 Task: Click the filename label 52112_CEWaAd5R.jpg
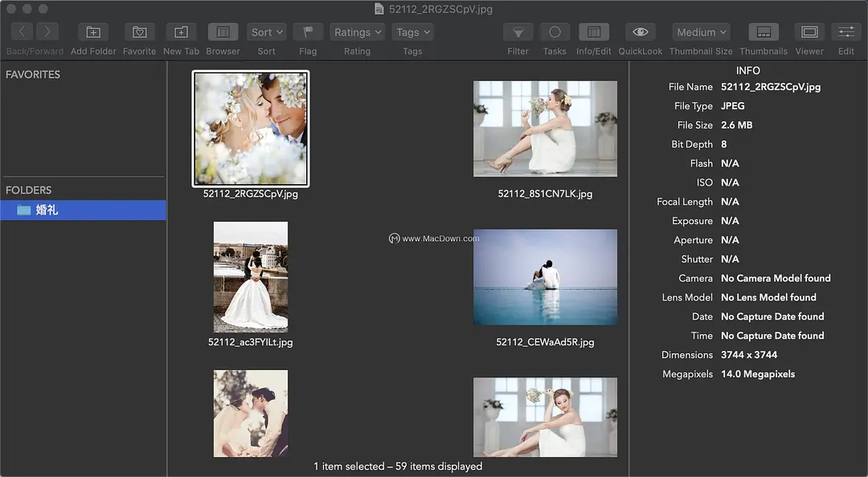pos(545,342)
